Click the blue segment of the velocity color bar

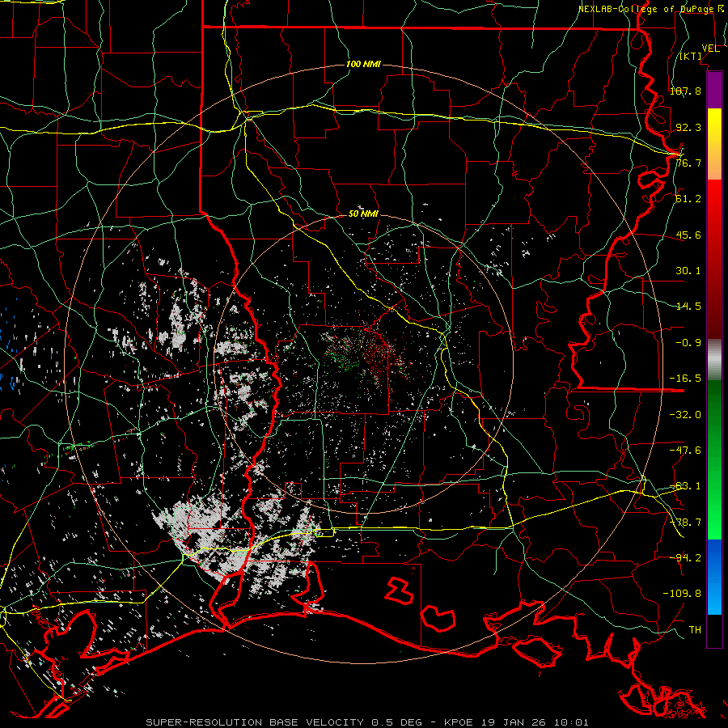coord(714,576)
